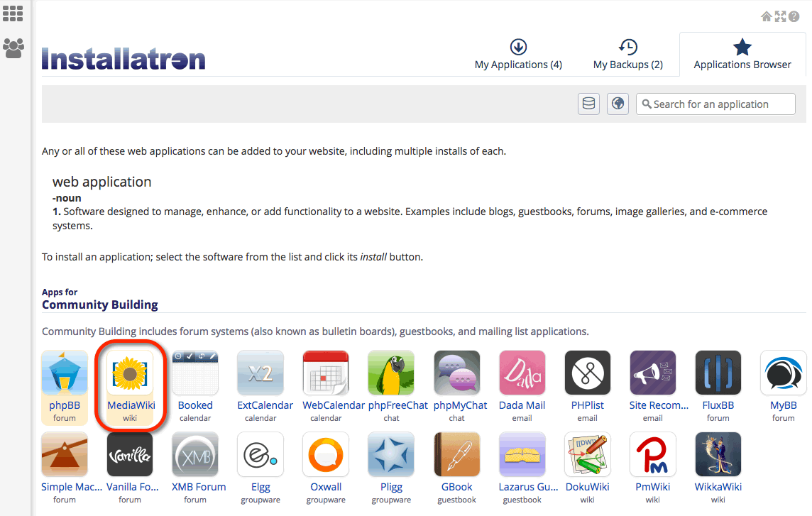The width and height of the screenshot is (812, 516).
Task: Click the Lazarus Gu... name link
Action: point(528,487)
